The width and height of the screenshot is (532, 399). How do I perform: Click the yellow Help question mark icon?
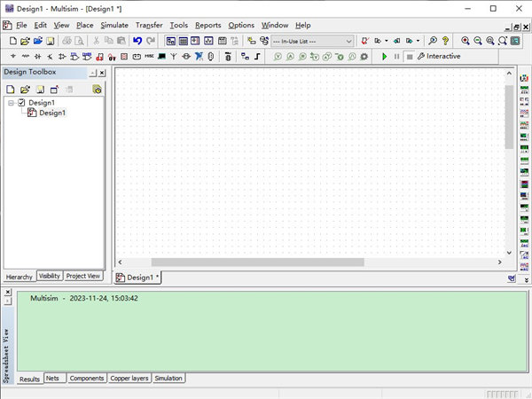tap(445, 41)
